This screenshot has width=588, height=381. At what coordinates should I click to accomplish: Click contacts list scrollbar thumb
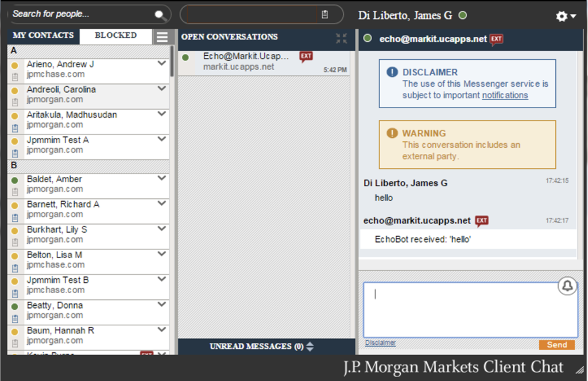pyautogui.click(x=172, y=61)
